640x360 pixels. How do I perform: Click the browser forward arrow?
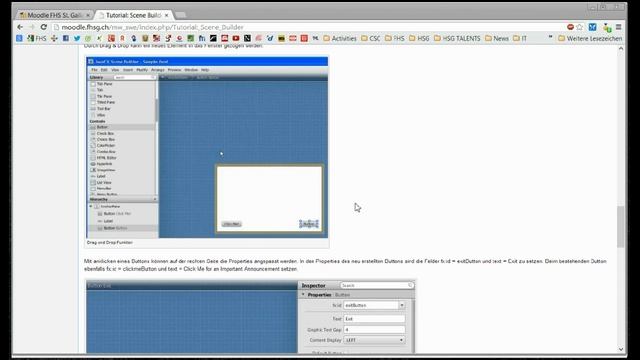32,27
